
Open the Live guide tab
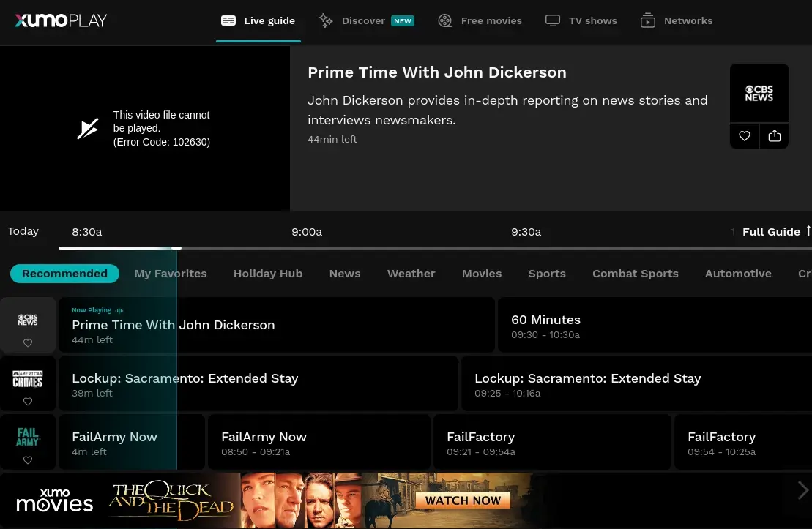click(x=258, y=20)
